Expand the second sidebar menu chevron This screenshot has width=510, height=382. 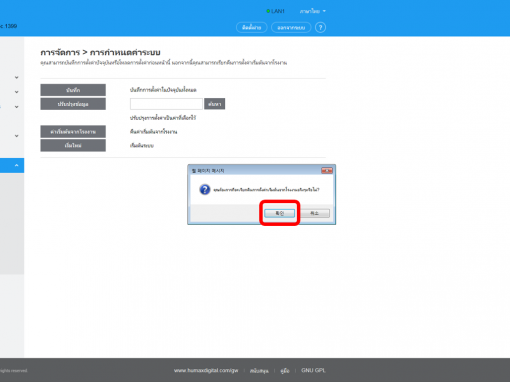click(17, 92)
